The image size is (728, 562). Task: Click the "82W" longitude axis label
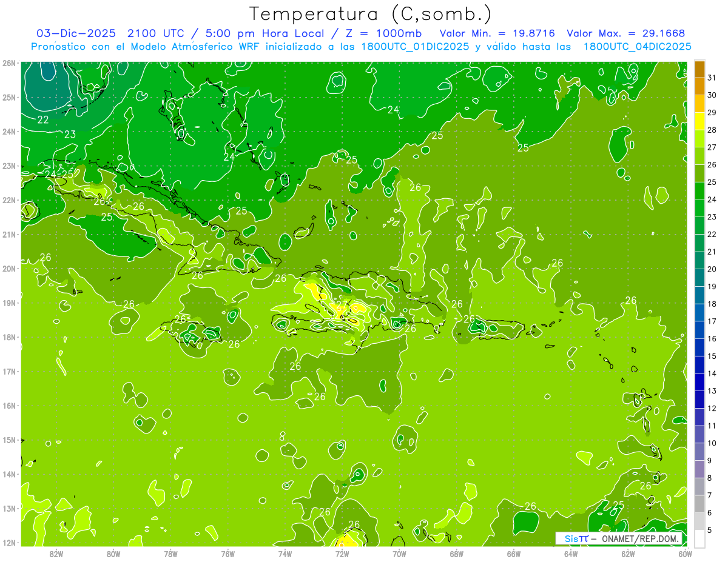(x=56, y=554)
